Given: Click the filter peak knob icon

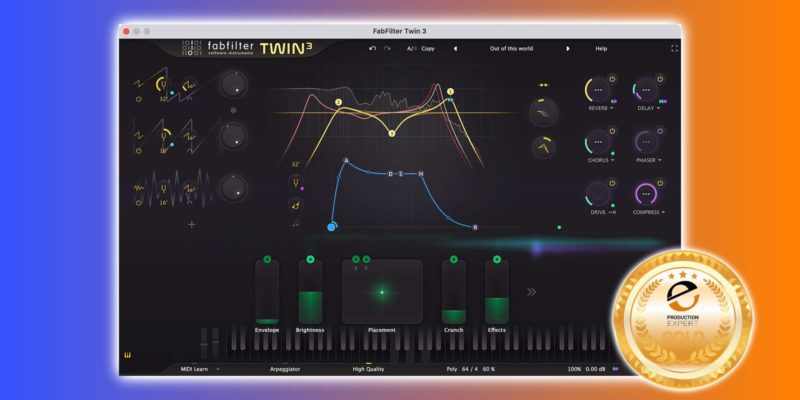Looking at the screenshot, I should tap(543, 148).
